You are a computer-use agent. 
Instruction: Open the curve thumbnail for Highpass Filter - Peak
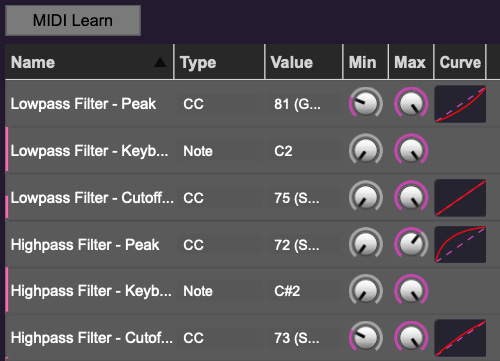coord(460,244)
